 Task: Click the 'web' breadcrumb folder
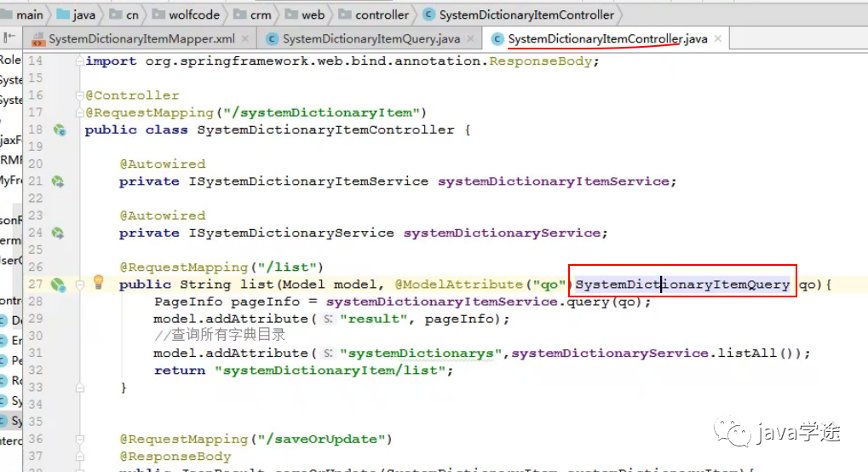[x=305, y=15]
